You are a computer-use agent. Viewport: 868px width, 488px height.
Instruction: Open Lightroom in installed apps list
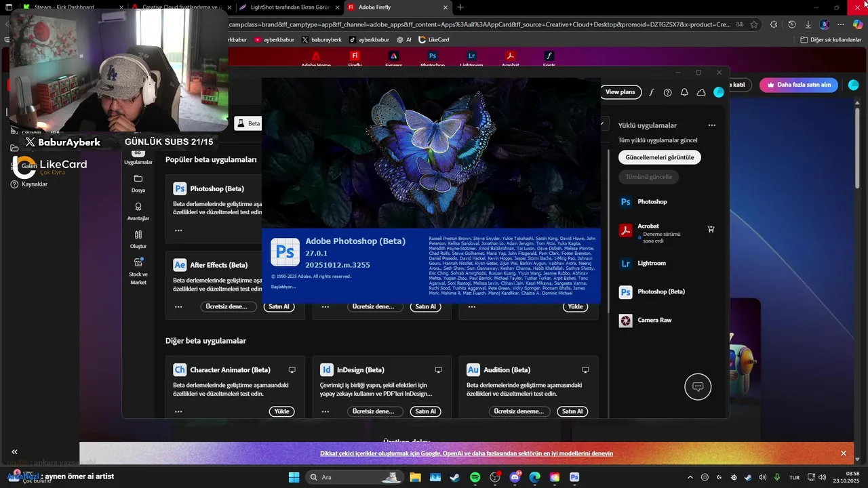click(x=642, y=263)
